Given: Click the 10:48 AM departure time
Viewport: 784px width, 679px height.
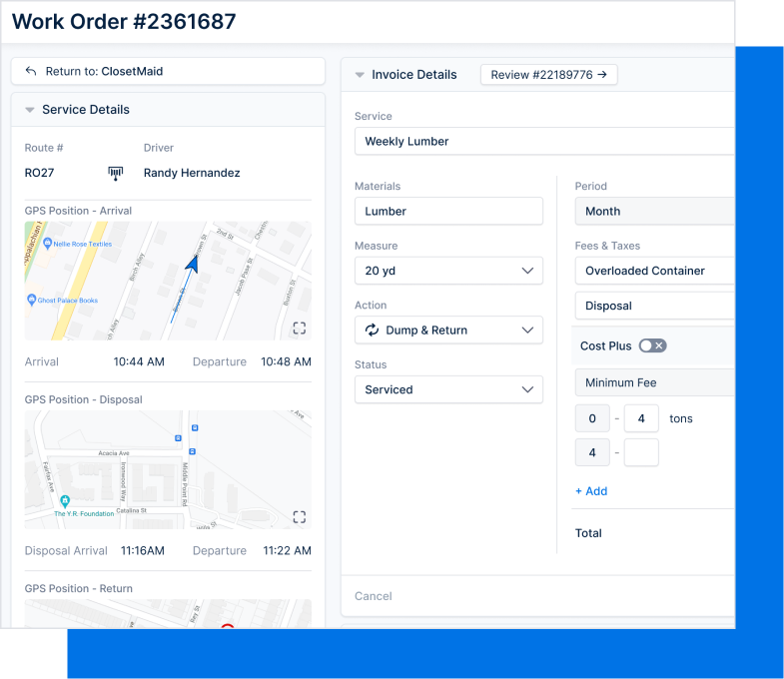Looking at the screenshot, I should click(x=286, y=361).
